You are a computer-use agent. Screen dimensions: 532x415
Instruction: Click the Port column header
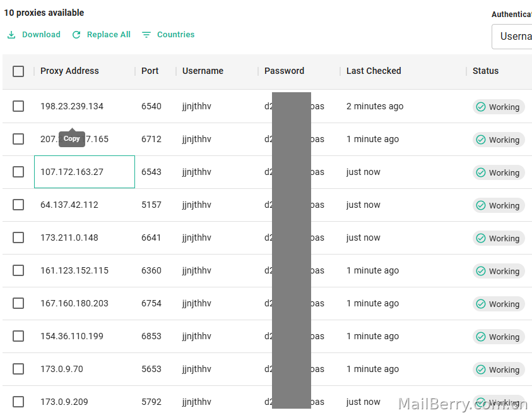(150, 71)
